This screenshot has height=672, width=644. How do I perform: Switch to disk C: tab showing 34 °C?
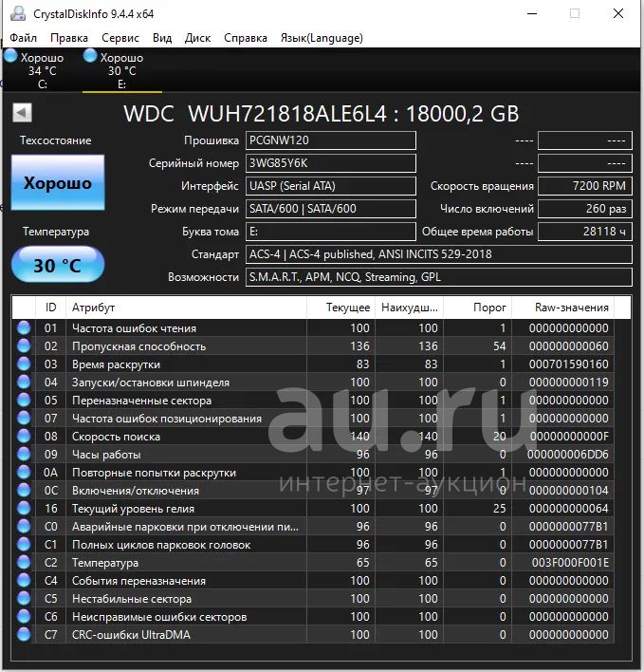point(43,71)
